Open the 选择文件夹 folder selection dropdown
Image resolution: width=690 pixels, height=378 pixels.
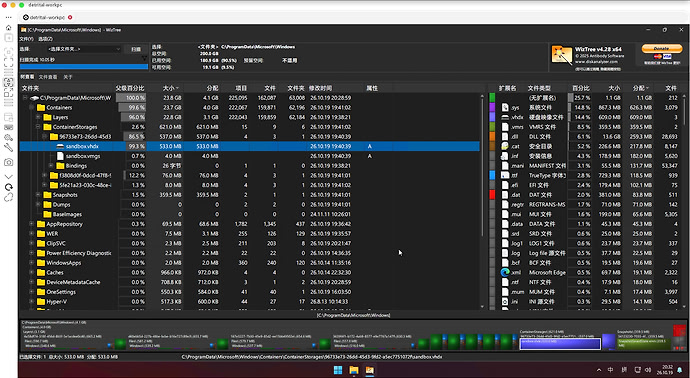(83, 49)
